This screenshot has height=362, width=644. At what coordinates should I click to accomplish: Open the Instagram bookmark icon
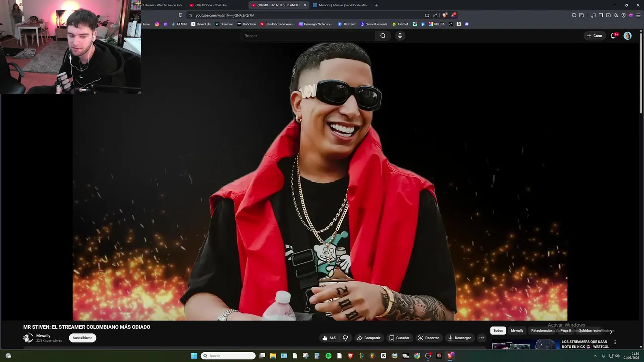157,24
